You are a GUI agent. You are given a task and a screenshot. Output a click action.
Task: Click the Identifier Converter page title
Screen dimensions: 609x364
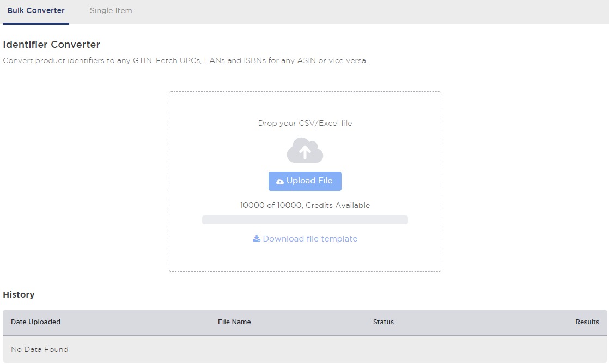[52, 44]
